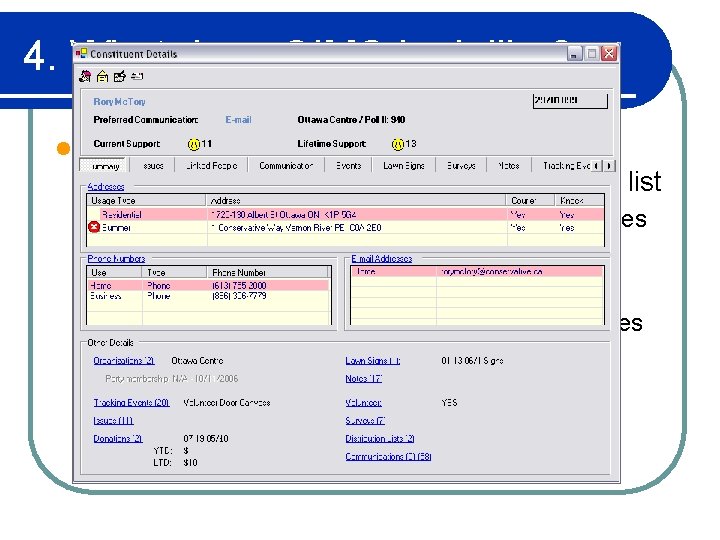Open the Organizations (2) link
Screen dimensions: 720x540
[124, 360]
